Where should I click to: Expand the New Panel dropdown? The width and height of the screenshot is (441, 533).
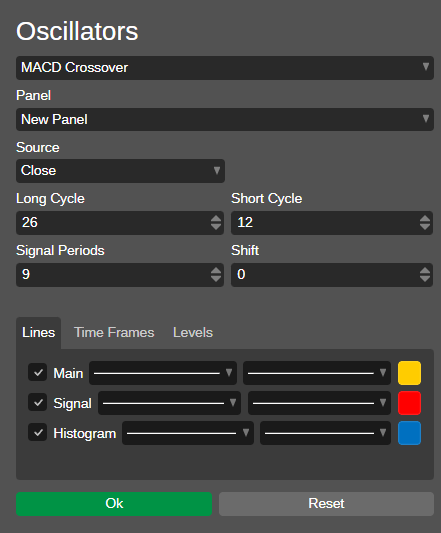click(225, 119)
